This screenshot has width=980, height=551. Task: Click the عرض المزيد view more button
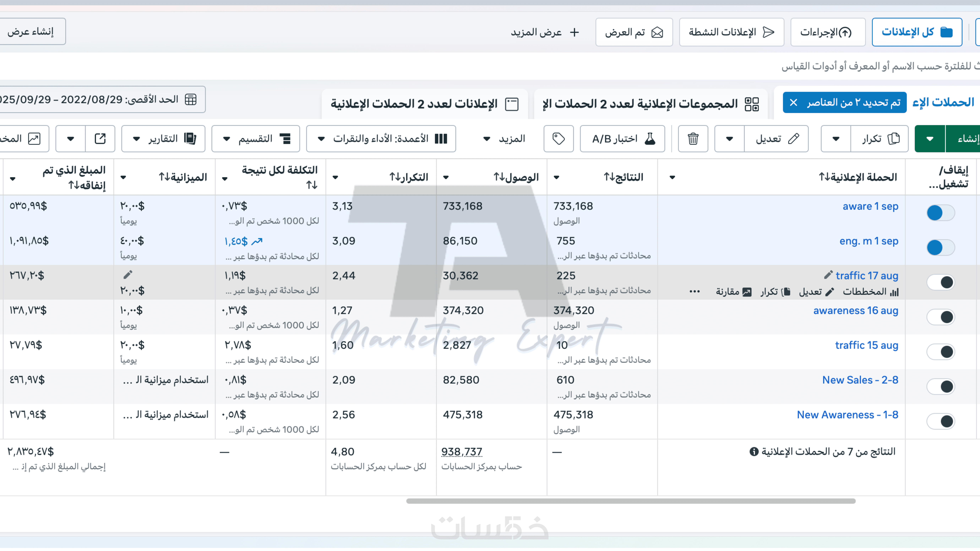pos(545,32)
